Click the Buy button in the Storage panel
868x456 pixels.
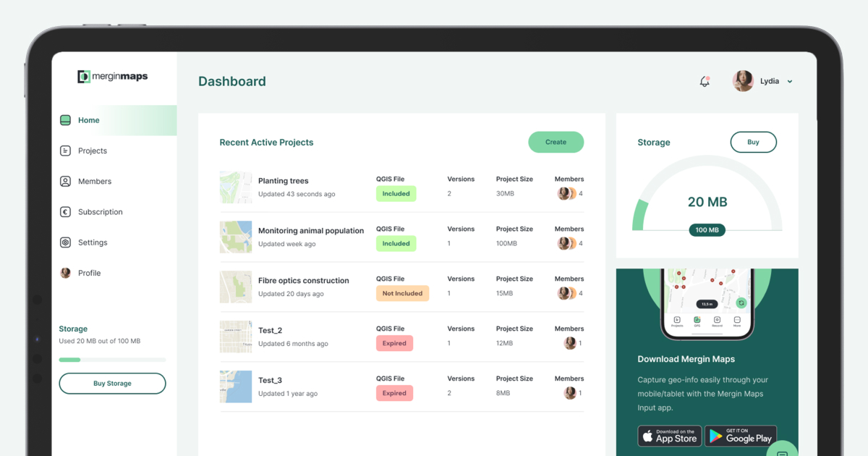(753, 142)
